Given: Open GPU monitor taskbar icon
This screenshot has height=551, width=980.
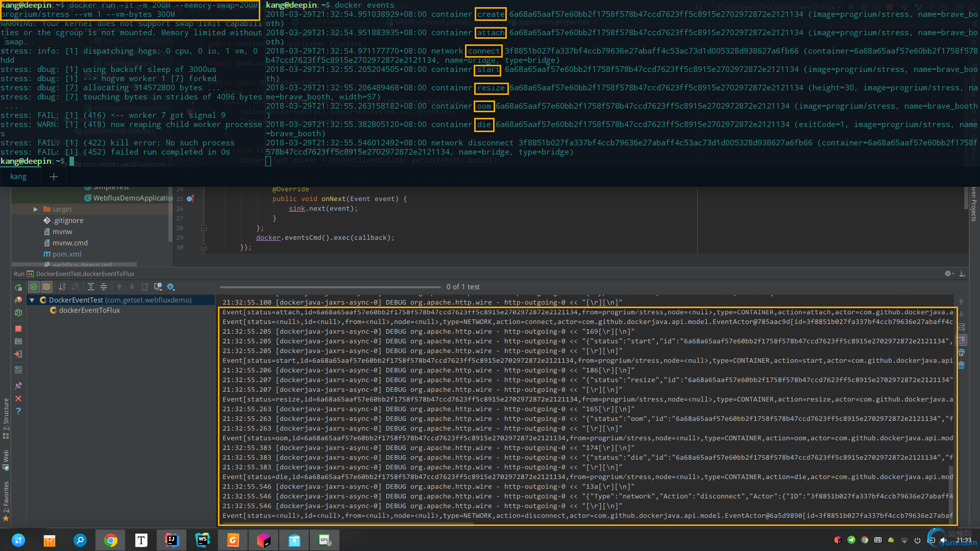Looking at the screenshot, I should (x=325, y=540).
